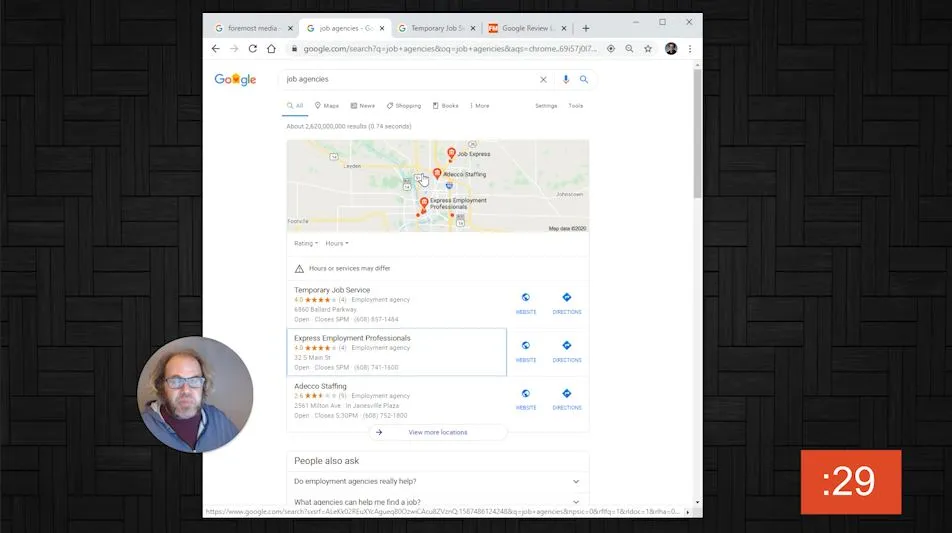Open a new tab with the plus button

click(585, 28)
